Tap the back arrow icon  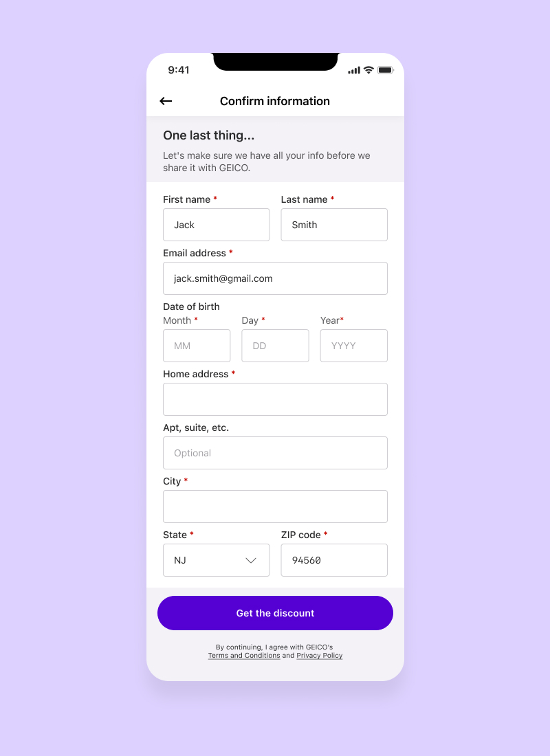(x=166, y=101)
